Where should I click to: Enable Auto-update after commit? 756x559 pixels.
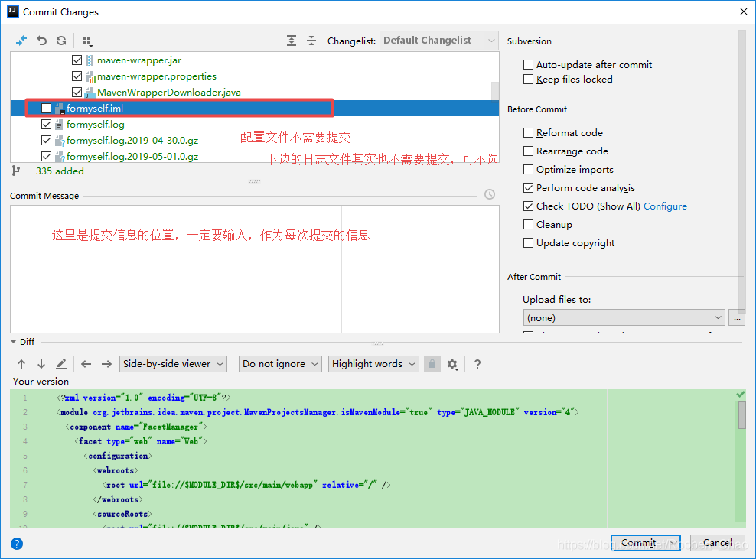(529, 64)
